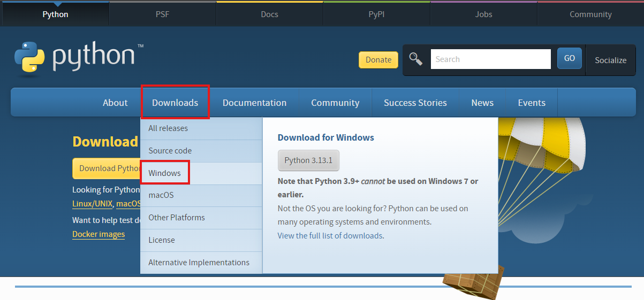The image size is (644, 300).
Task: Open the Downloads navigation menu
Action: (175, 103)
